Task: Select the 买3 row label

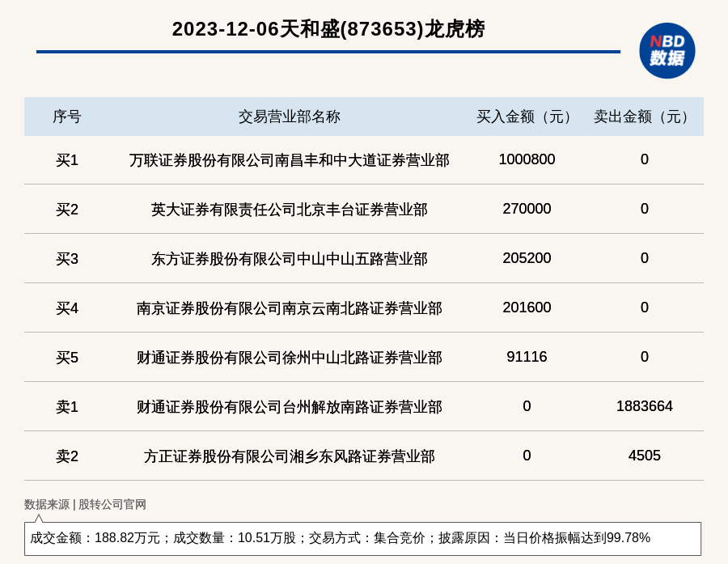Action: 67,259
